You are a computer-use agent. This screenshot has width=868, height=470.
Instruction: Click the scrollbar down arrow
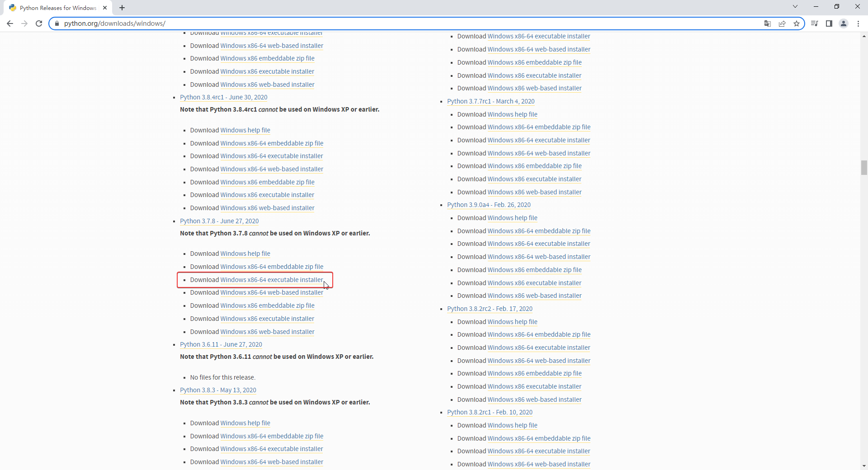pos(864,465)
